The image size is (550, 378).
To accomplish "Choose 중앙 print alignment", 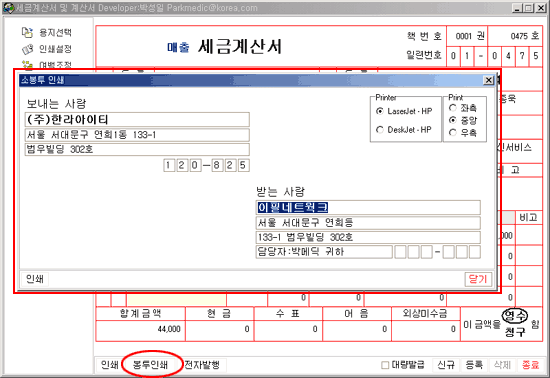I will 453,120.
